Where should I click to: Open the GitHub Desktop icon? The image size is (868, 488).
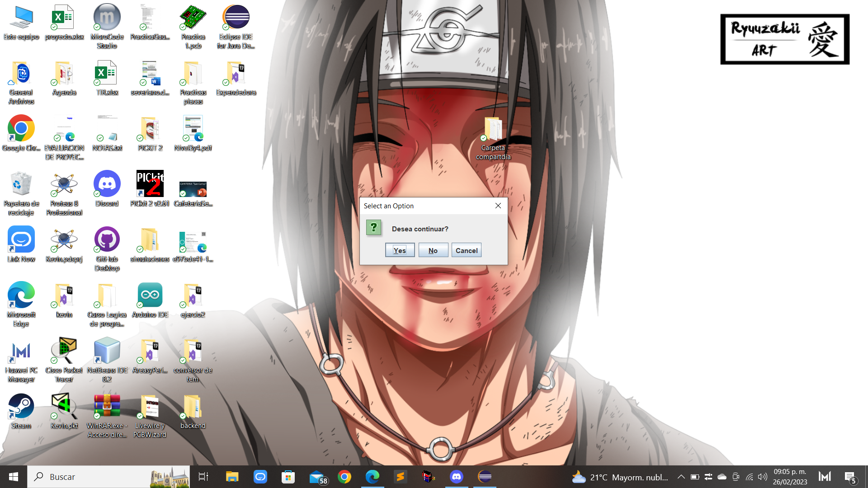coord(107,240)
